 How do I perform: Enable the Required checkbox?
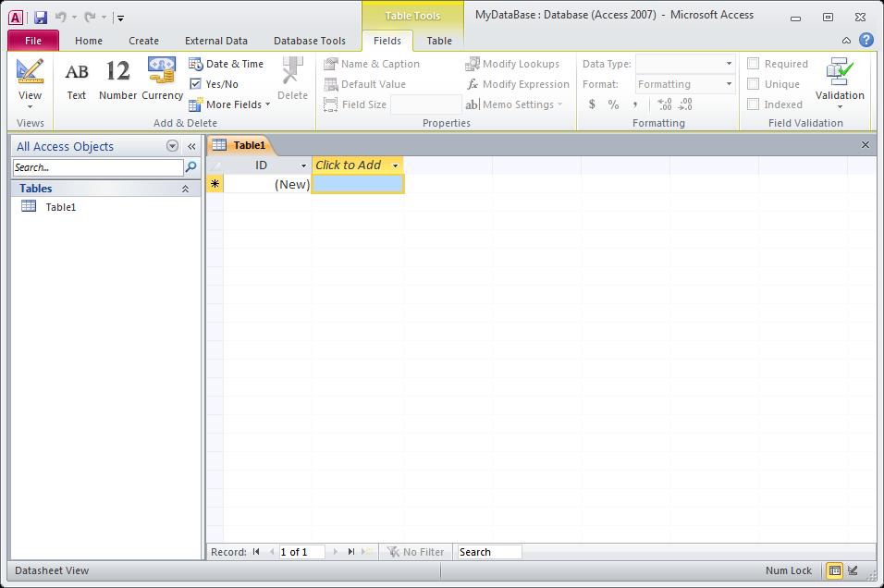tap(754, 64)
